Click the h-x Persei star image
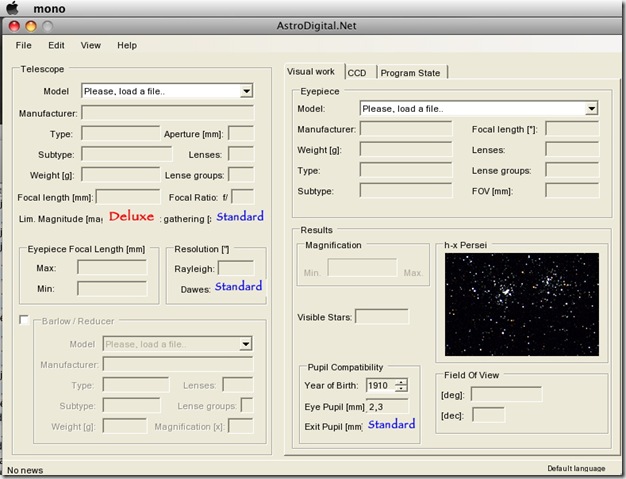The image size is (626, 479). (522, 304)
